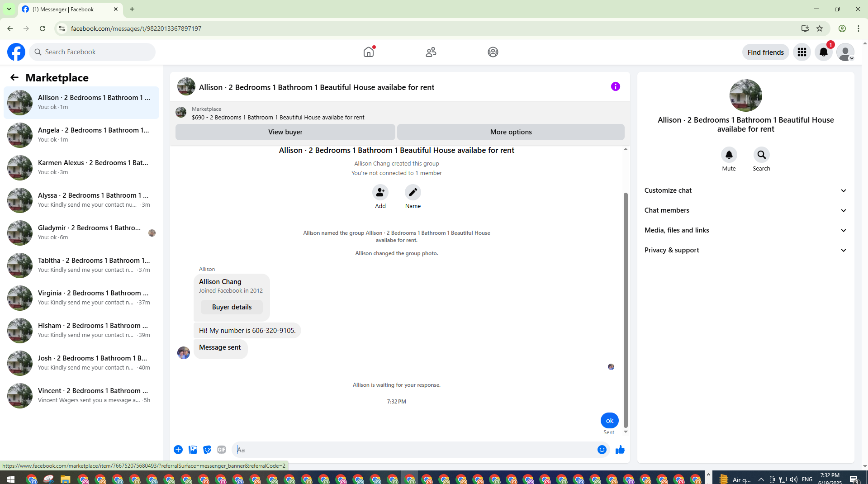Viewport: 868px width, 484px height.
Task: Open the Facebook menu grid icon
Action: click(802, 52)
